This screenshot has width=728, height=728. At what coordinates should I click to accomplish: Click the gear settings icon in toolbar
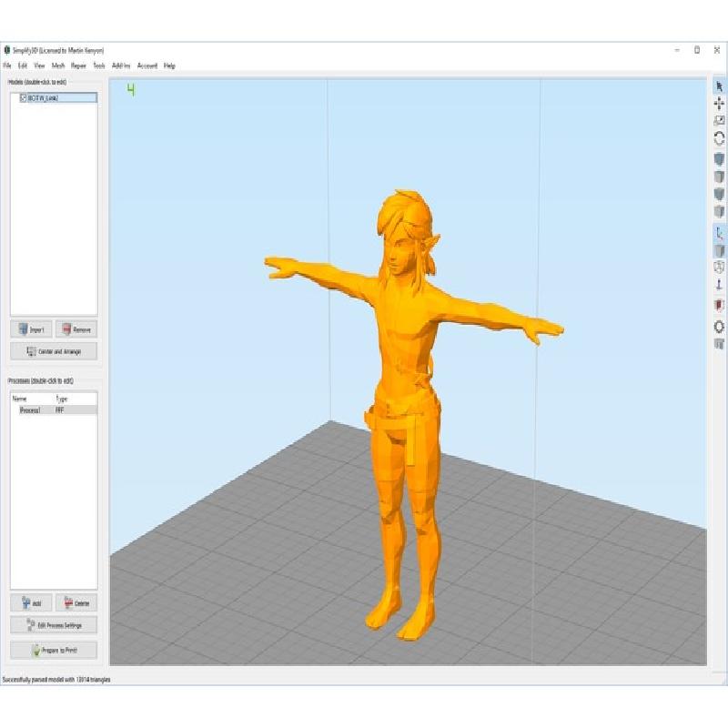pos(719,327)
